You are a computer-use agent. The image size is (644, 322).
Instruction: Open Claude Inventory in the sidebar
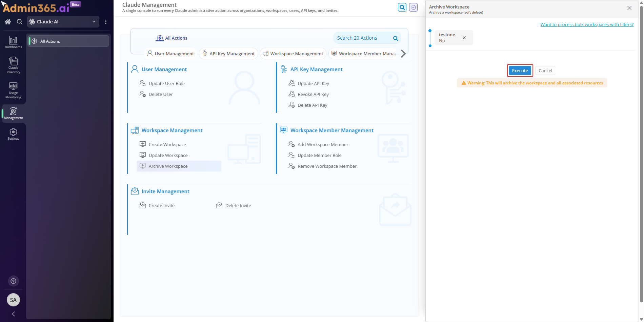tap(13, 65)
